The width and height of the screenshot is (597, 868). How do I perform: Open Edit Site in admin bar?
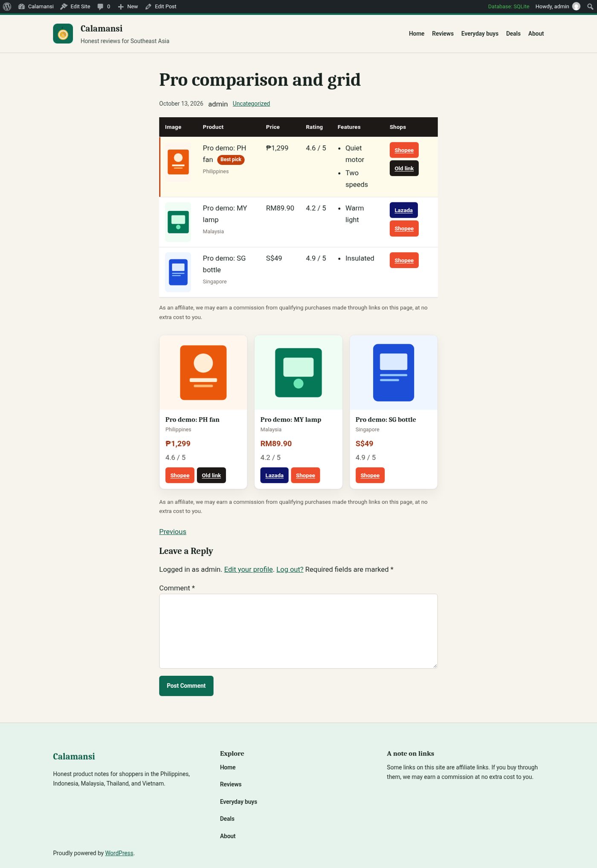point(75,6)
